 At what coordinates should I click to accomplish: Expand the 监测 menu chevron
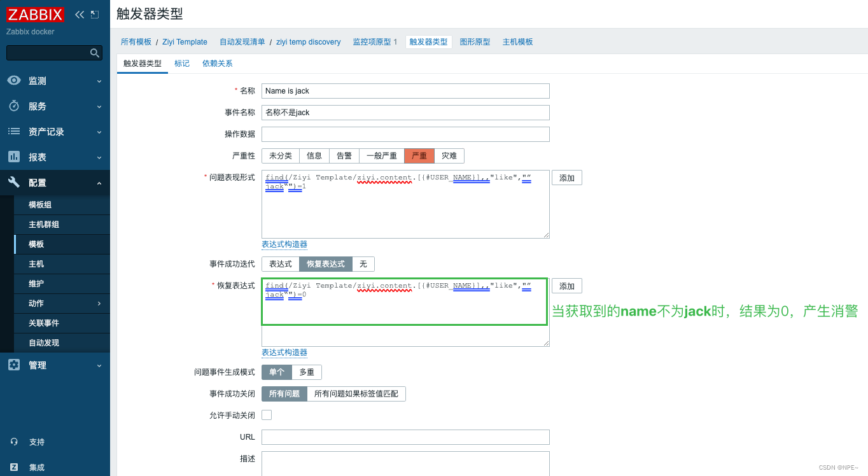click(x=99, y=81)
